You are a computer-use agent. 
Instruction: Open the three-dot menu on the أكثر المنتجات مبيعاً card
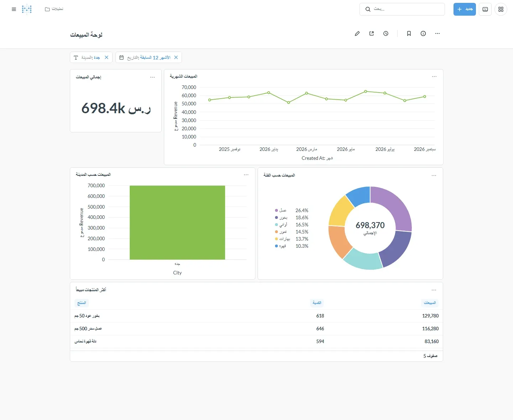(x=434, y=290)
